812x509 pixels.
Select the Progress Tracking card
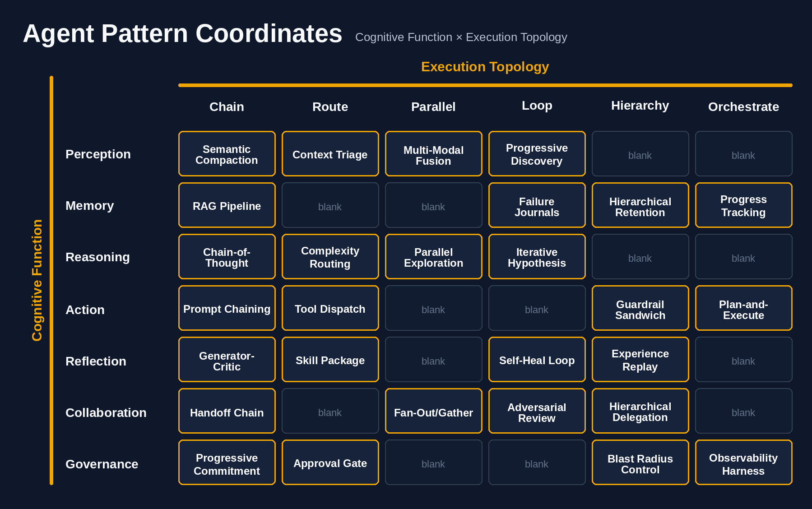pos(743,205)
